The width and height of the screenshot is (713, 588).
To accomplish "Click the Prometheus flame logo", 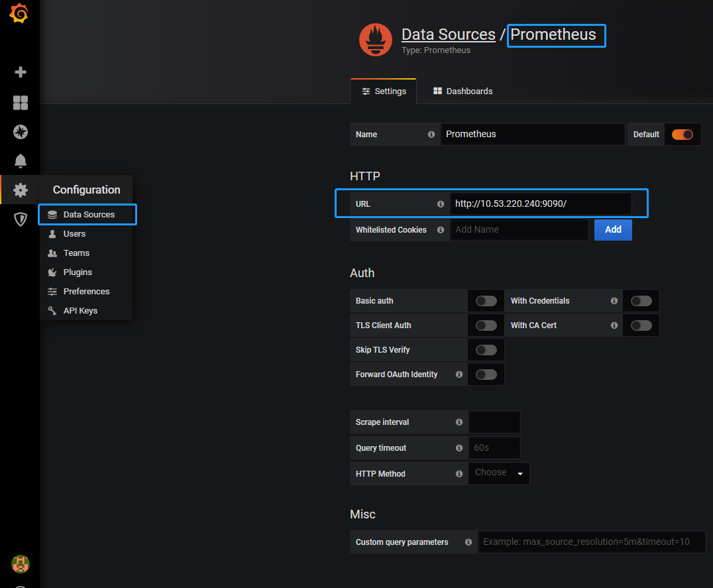I will pos(376,40).
